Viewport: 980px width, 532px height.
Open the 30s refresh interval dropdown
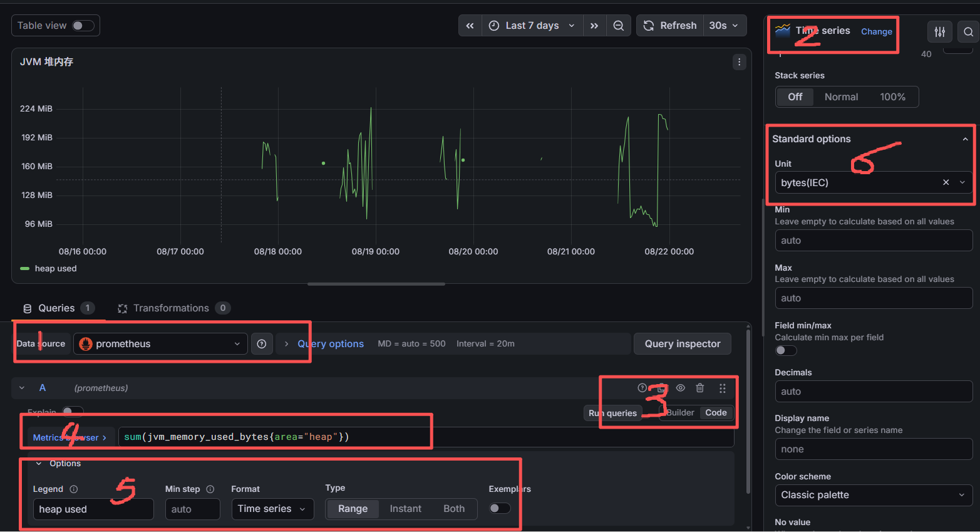(725, 26)
